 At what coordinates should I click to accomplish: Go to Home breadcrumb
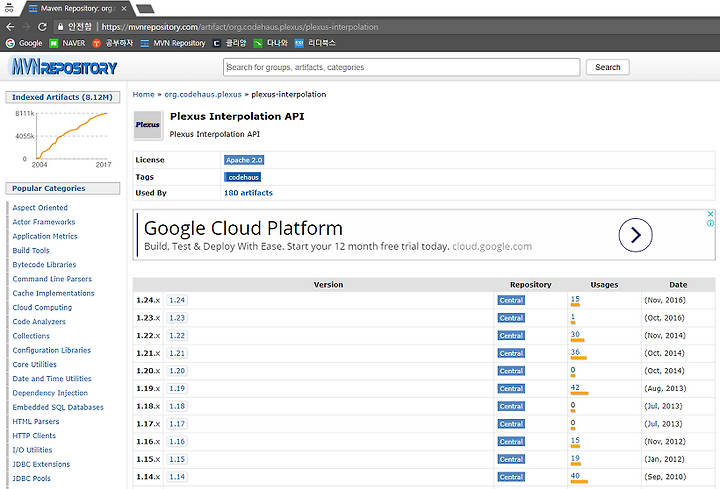click(143, 94)
